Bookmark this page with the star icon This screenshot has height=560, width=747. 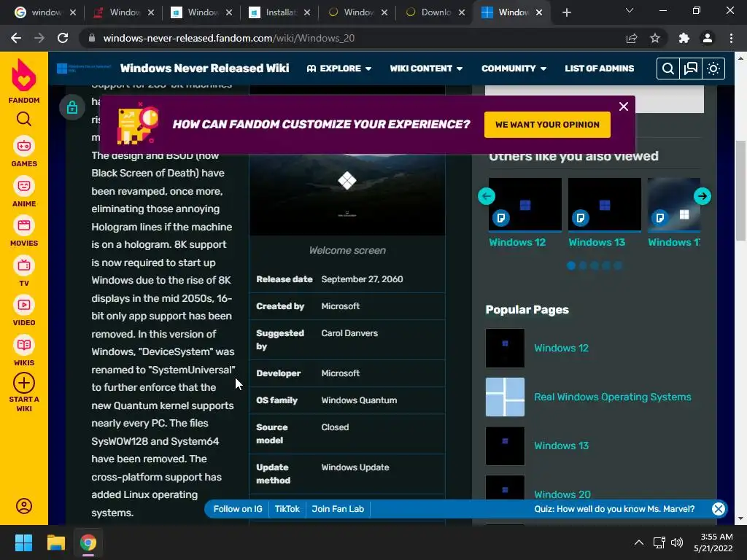click(655, 38)
